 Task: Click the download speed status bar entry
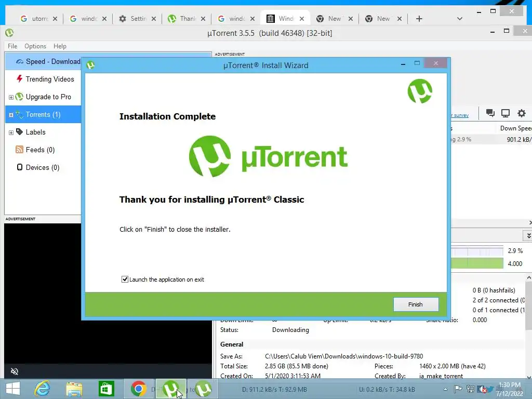274,390
